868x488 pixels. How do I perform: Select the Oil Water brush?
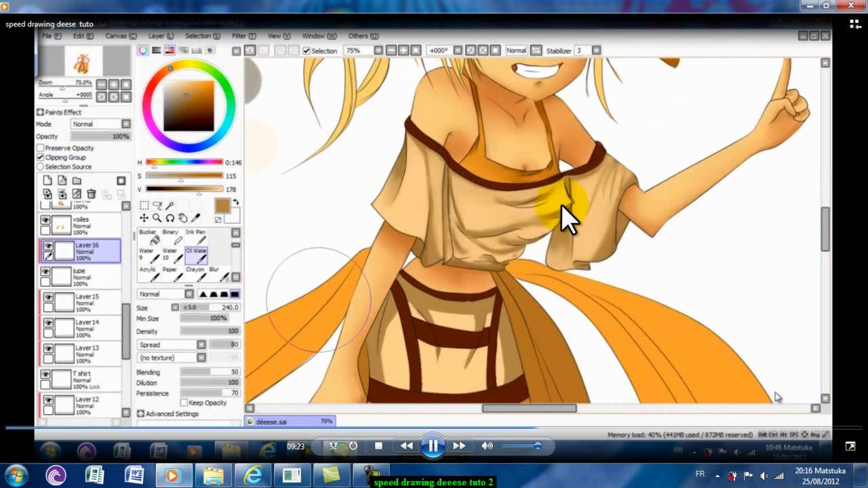196,255
